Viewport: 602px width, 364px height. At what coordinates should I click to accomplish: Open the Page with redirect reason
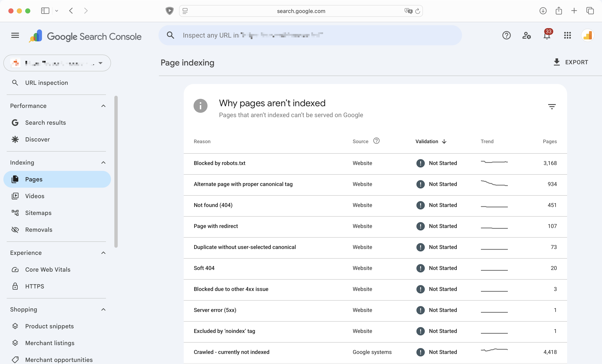pyautogui.click(x=375, y=227)
